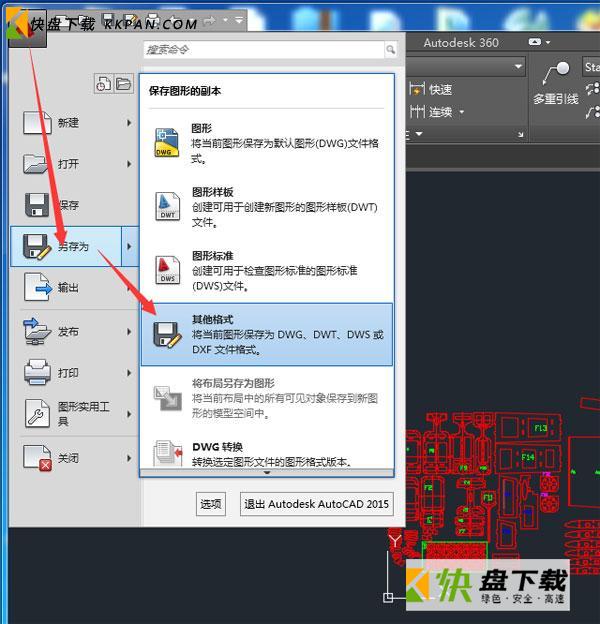Select the 保存 menu item

[x=74, y=205]
